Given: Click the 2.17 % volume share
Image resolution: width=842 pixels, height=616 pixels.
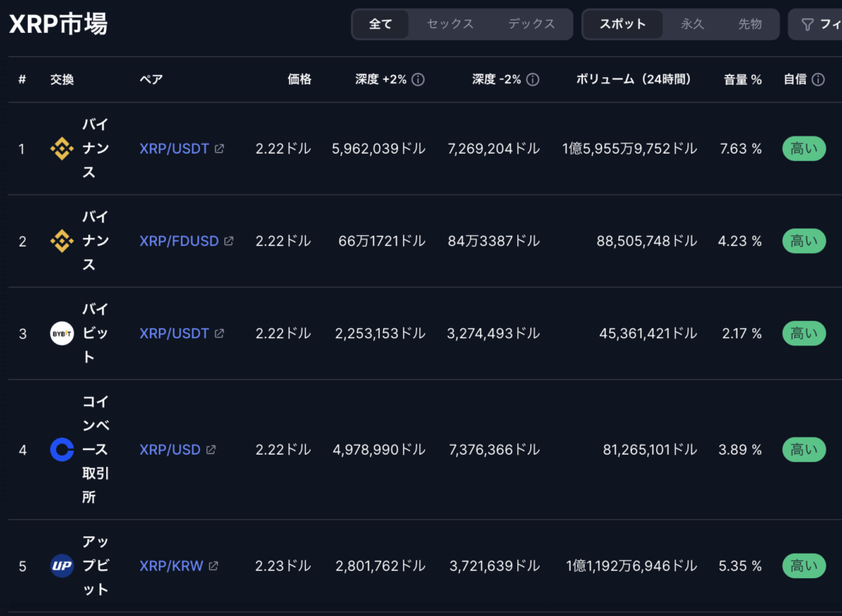Looking at the screenshot, I should coord(742,334).
